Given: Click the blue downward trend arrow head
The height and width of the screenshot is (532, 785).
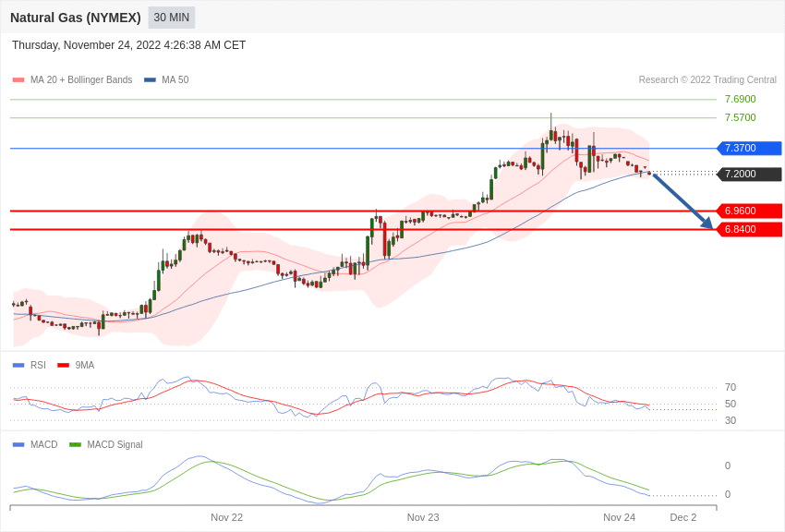Looking at the screenshot, I should (707, 224).
